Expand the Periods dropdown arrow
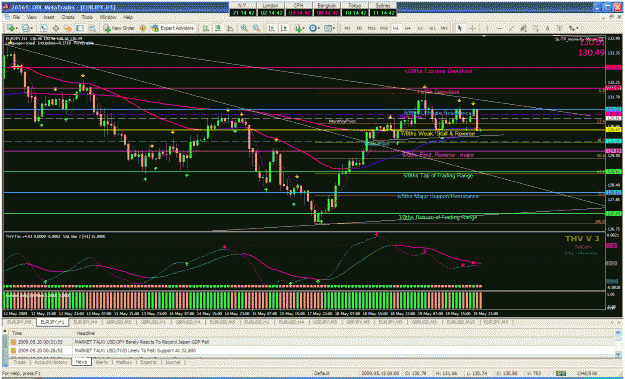Image resolution: width=625 pixels, height=379 pixels. 319,28
